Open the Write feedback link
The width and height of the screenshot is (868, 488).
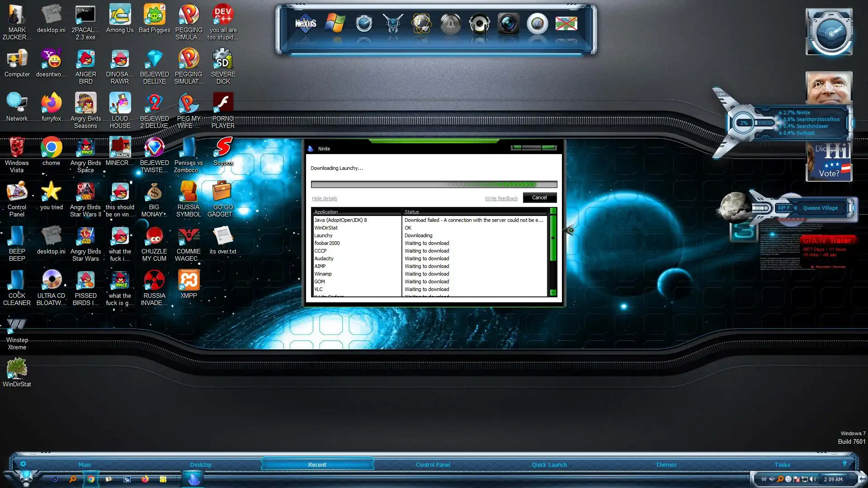(x=501, y=198)
